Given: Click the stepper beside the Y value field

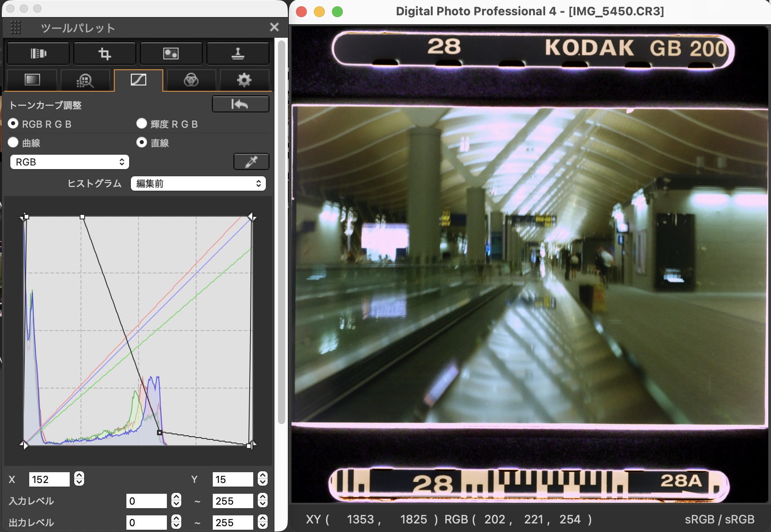Looking at the screenshot, I should pyautogui.click(x=263, y=479).
